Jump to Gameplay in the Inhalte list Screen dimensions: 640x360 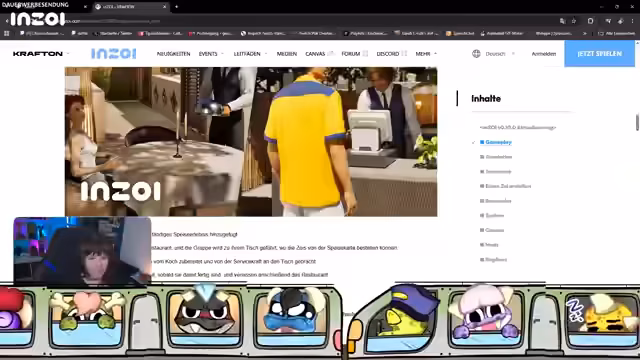pyautogui.click(x=498, y=142)
